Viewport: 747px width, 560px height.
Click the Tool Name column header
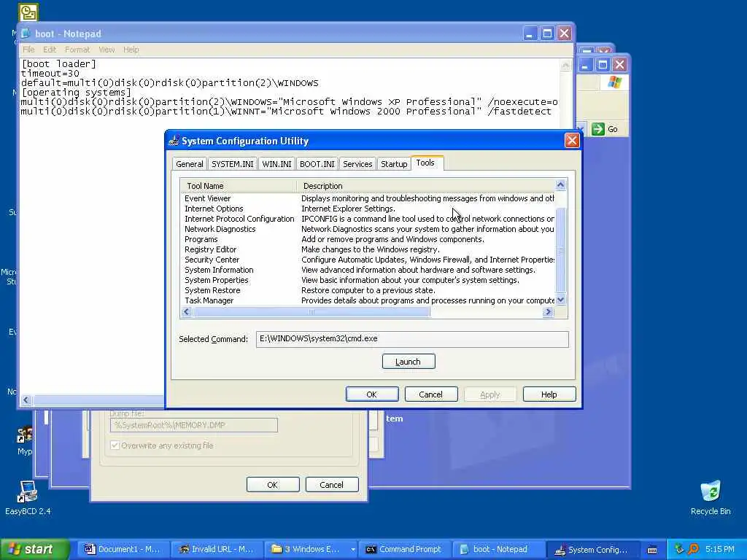coord(239,186)
